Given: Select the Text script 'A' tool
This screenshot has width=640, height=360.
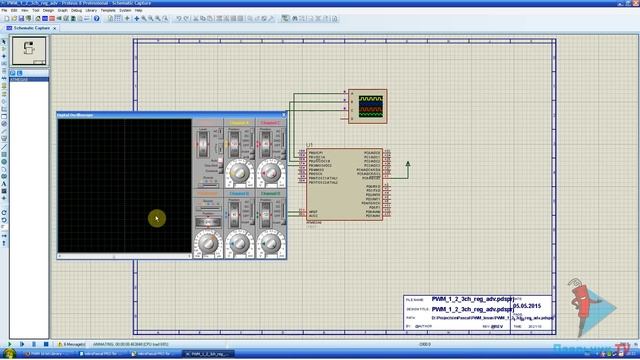Looking at the screenshot, I should [x=4, y=184].
